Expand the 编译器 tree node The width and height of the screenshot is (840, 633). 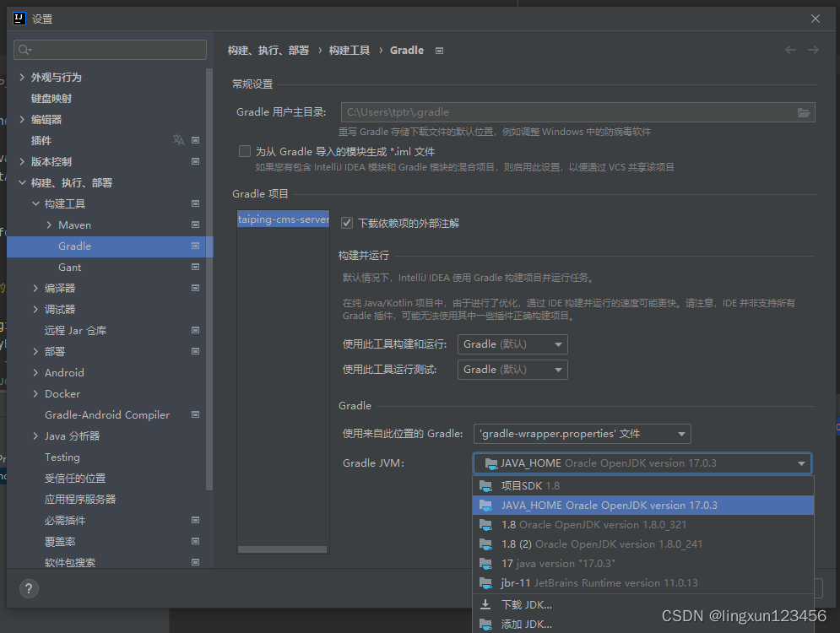[36, 288]
